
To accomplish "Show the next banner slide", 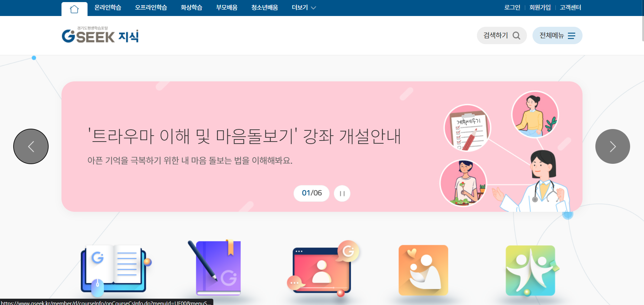I will 613,146.
